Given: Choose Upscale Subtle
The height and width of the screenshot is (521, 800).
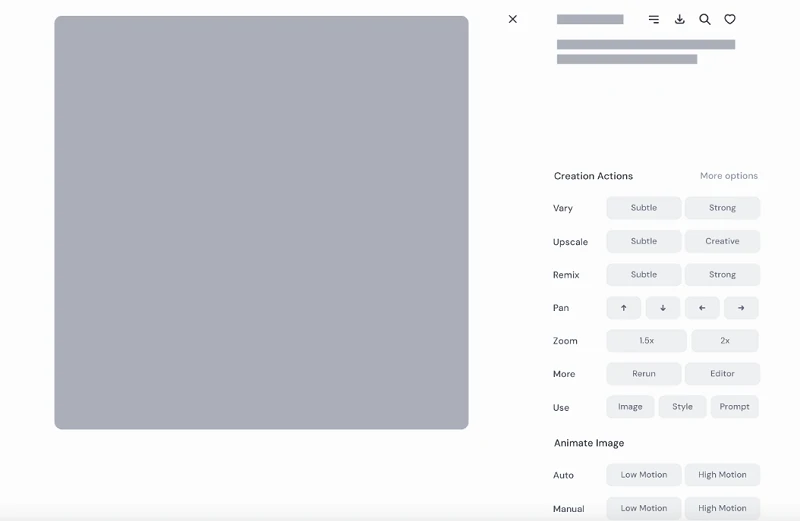Looking at the screenshot, I should coord(644,241).
